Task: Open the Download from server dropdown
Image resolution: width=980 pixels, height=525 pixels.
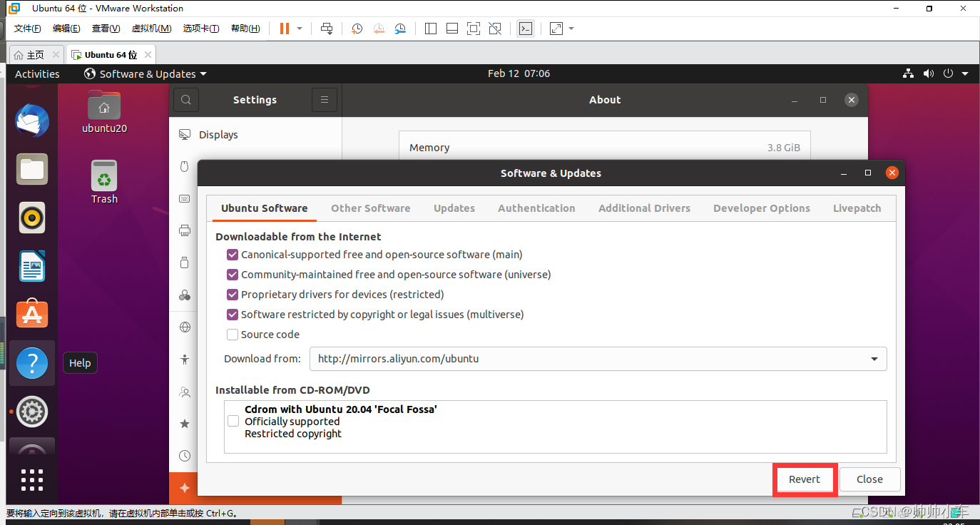Action: tap(598, 359)
